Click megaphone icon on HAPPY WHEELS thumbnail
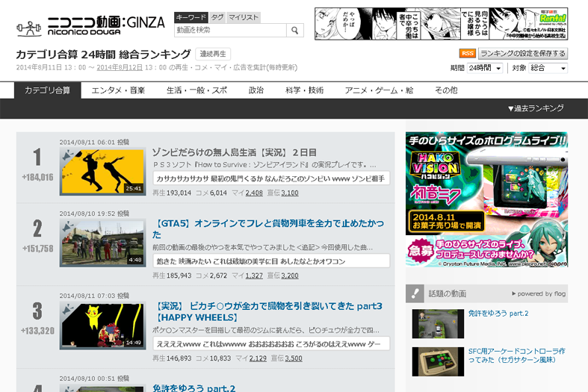Image resolution: width=588 pixels, height=392 pixels. pyautogui.click(x=68, y=309)
